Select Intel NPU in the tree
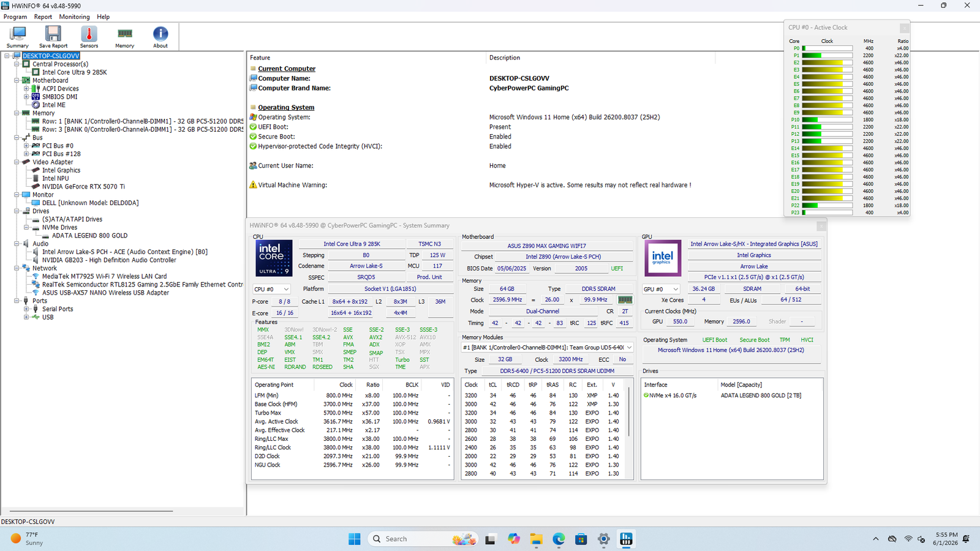The width and height of the screenshot is (980, 551). pos(56,178)
